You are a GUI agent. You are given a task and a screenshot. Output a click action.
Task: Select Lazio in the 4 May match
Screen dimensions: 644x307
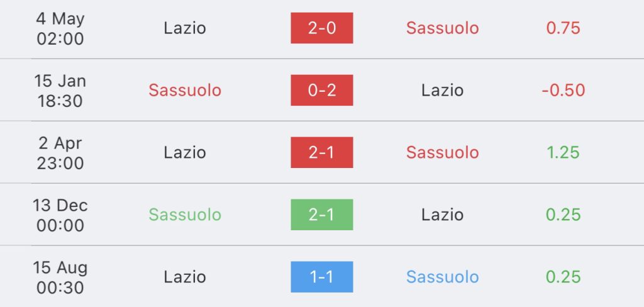coord(185,28)
